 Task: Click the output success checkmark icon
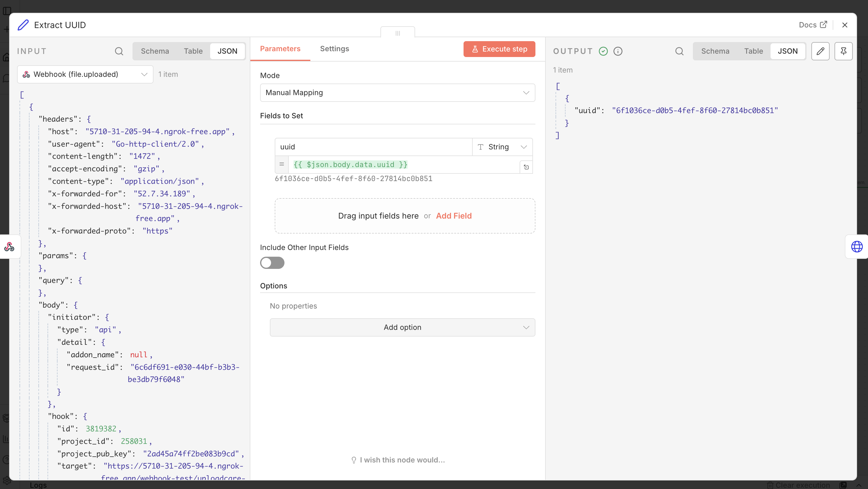[603, 51]
